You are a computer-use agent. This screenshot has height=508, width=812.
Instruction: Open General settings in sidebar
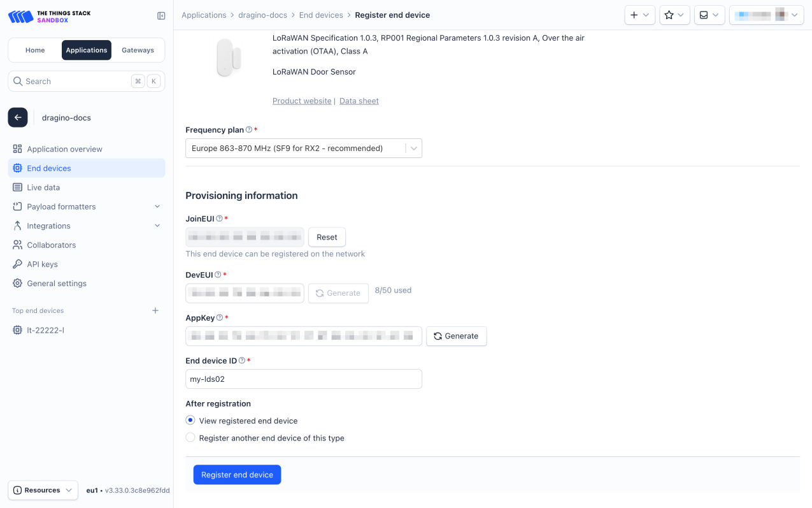pyautogui.click(x=87, y=283)
